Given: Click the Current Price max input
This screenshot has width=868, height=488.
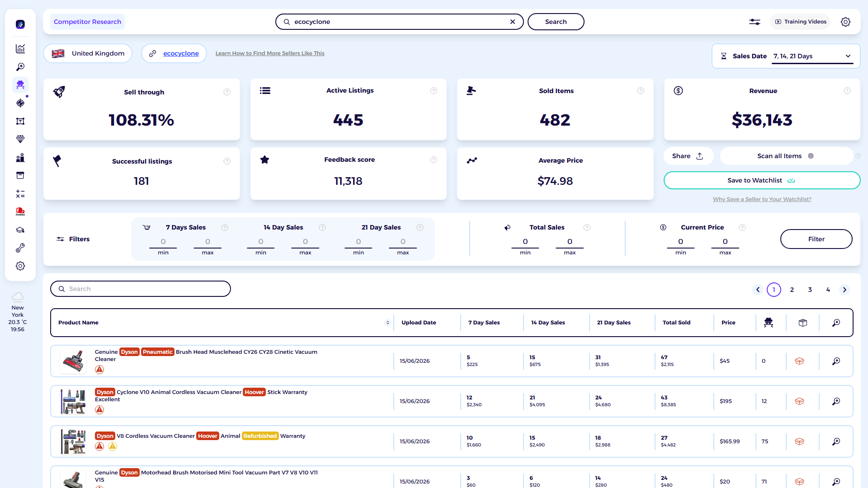Looking at the screenshot, I should (725, 242).
